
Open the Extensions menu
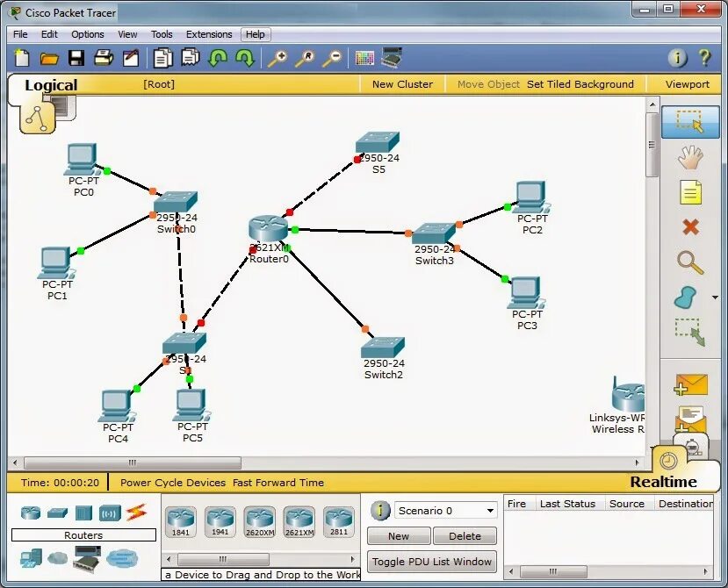coord(208,34)
